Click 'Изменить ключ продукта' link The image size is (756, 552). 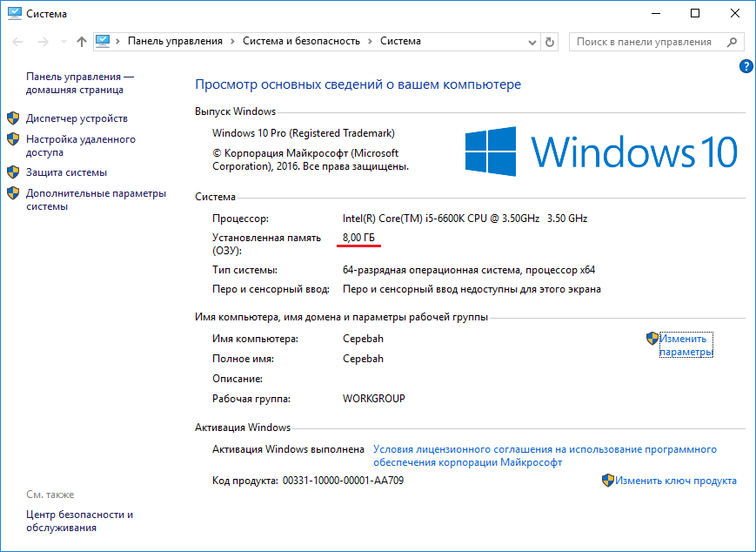pos(675,481)
